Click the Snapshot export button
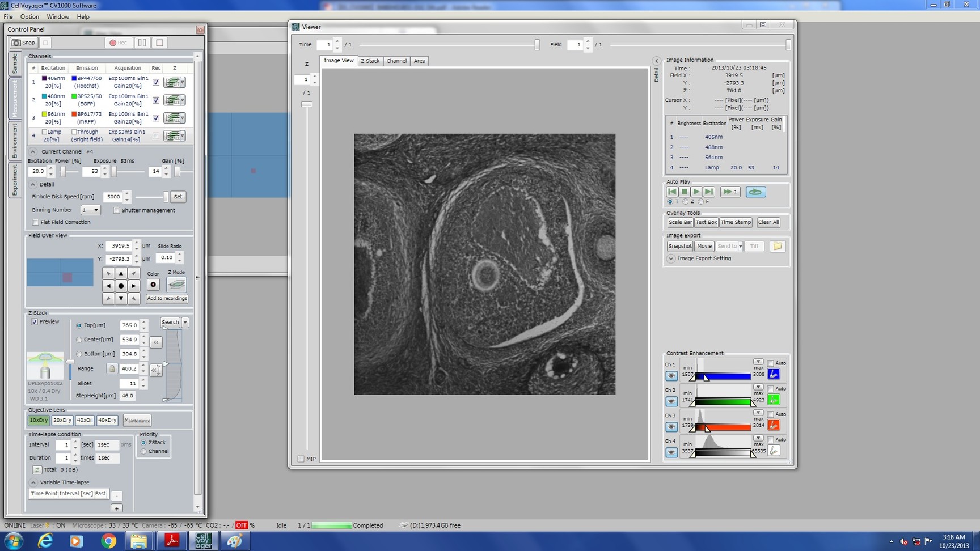Viewport: 980px width, 551px height. [680, 246]
